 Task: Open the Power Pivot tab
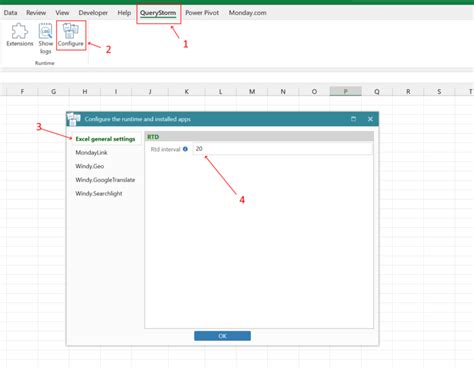202,13
